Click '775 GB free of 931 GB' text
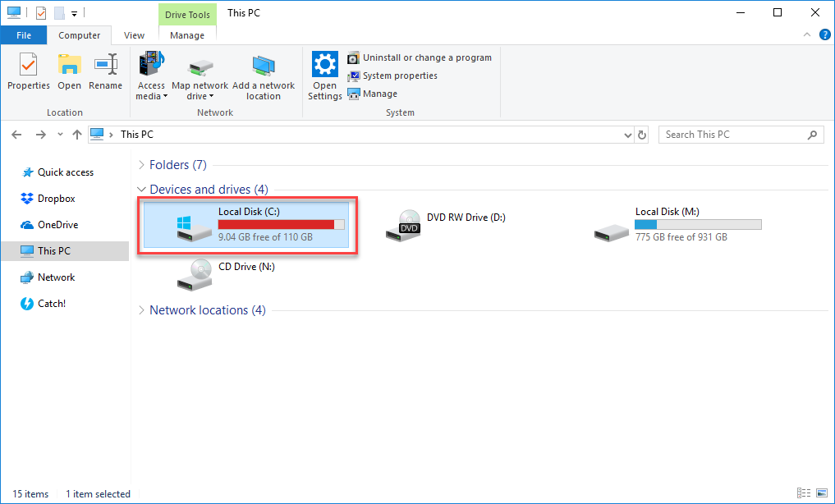 coord(681,237)
